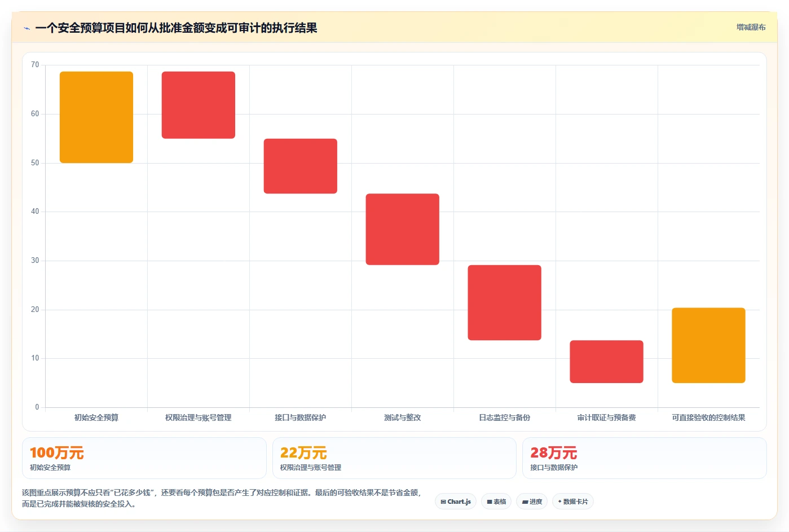
Task: Click the y-axis value 70
Action: click(x=35, y=65)
